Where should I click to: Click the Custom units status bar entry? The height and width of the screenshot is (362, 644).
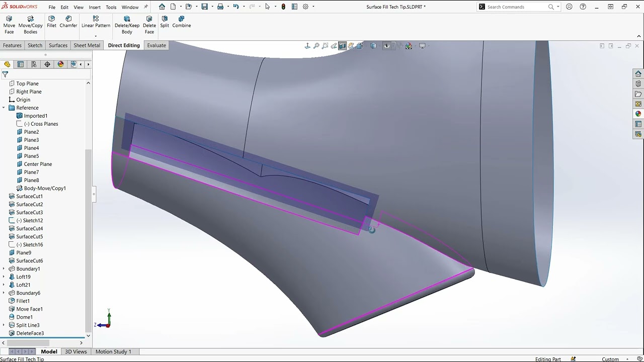pyautogui.click(x=610, y=359)
